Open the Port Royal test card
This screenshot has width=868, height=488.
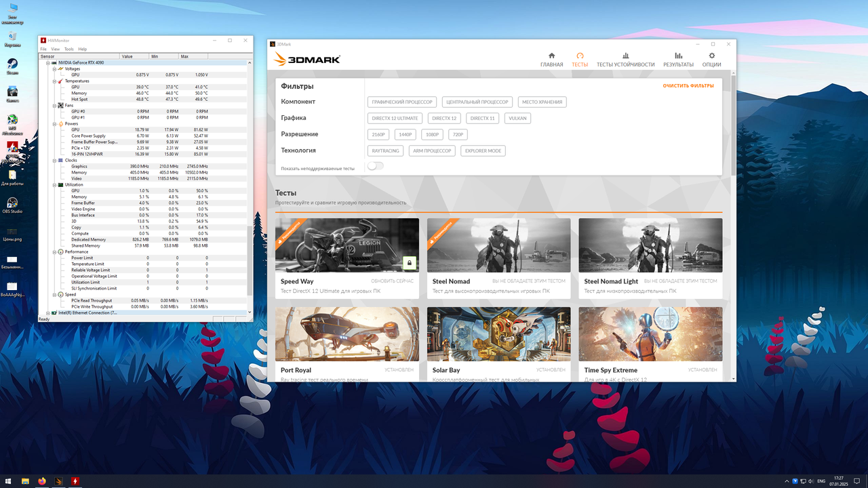[347, 344]
